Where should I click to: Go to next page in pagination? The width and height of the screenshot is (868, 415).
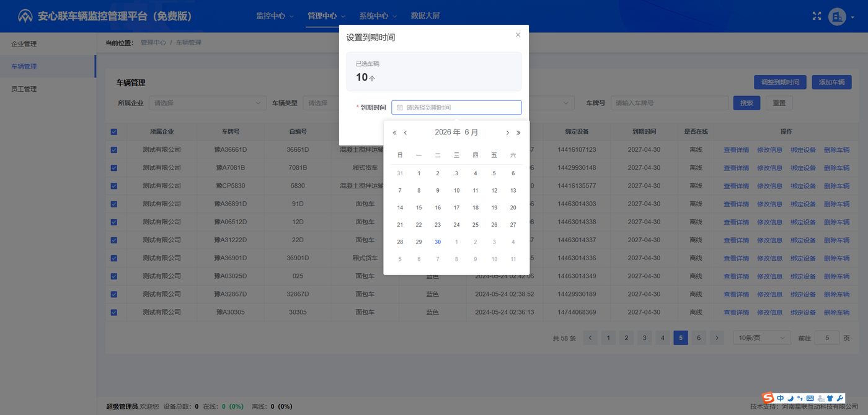[x=717, y=338]
